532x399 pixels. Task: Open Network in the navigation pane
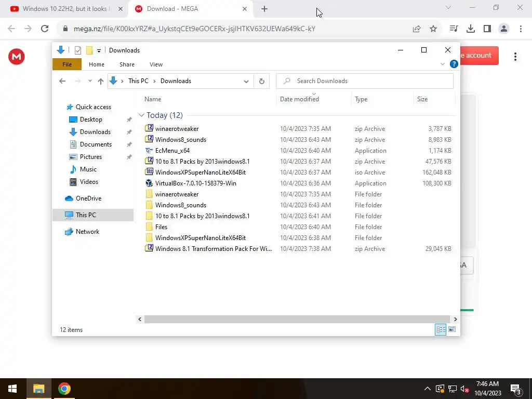[x=82, y=232]
